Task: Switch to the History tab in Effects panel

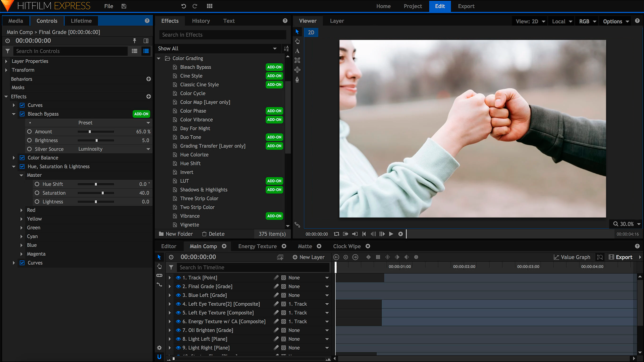Action: click(x=201, y=21)
